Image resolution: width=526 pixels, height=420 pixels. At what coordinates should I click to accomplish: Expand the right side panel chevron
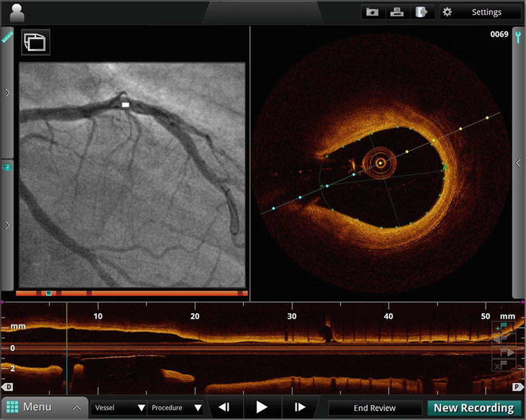pyautogui.click(x=519, y=163)
